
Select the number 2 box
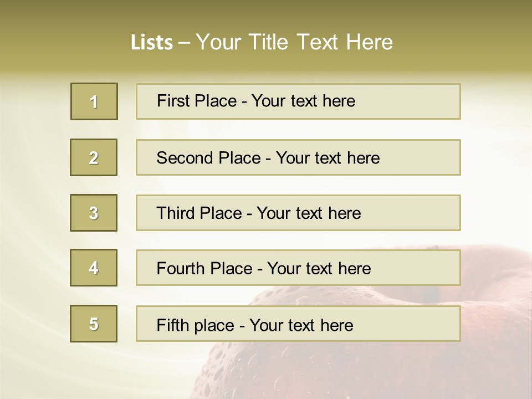point(94,157)
